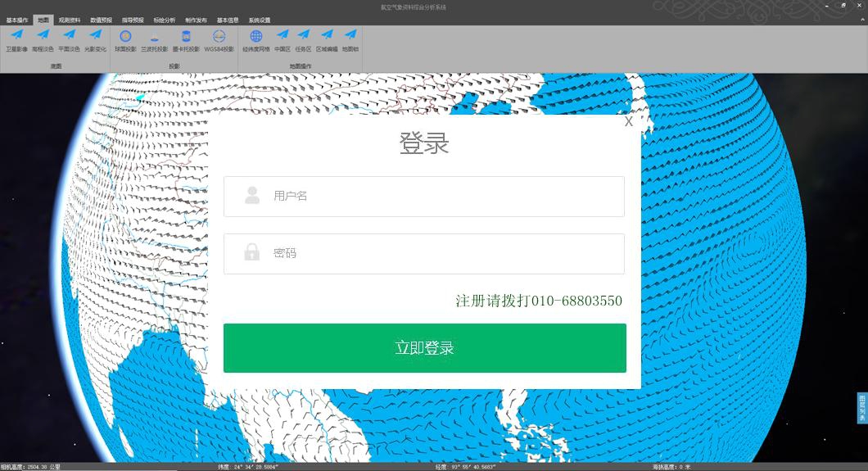Toggle the 经纬度网格 lat-long grid icon

tap(255, 40)
